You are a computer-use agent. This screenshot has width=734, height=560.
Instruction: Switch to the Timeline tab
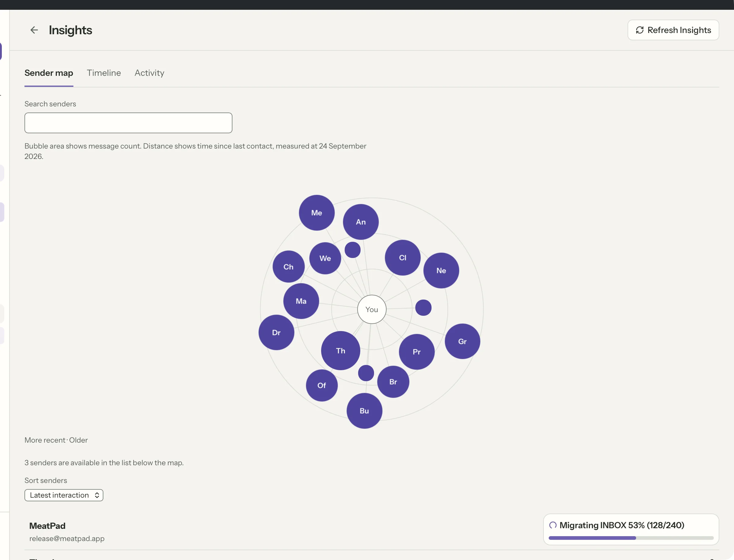104,73
